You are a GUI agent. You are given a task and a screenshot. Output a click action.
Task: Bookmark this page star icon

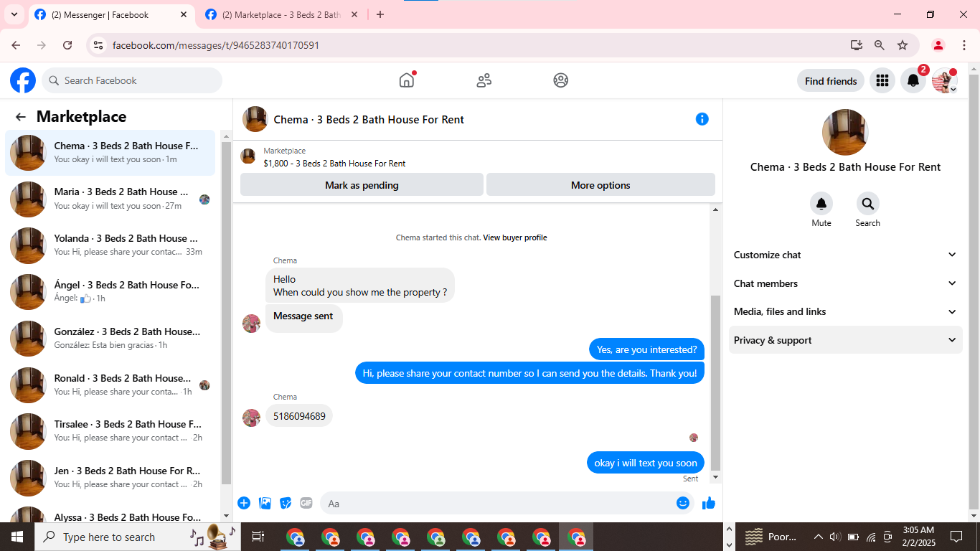pos(903,45)
